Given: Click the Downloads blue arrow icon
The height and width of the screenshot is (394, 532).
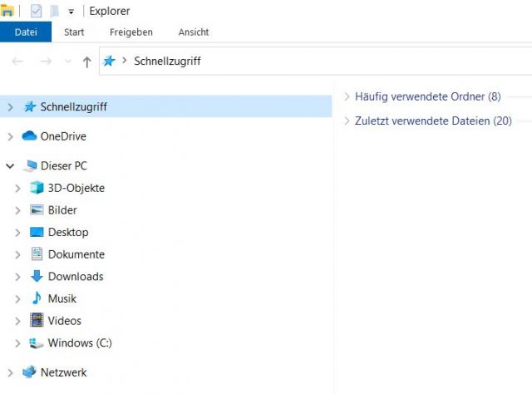Looking at the screenshot, I should [x=37, y=276].
